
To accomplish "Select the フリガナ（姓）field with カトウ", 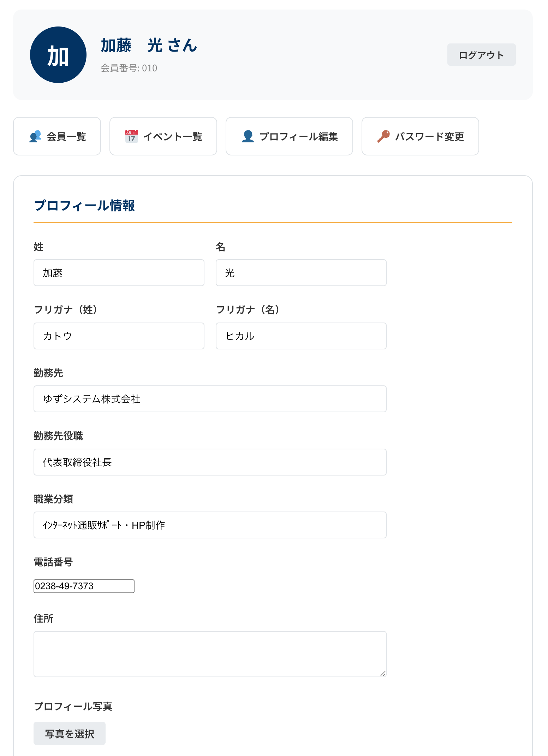I will click(x=119, y=336).
